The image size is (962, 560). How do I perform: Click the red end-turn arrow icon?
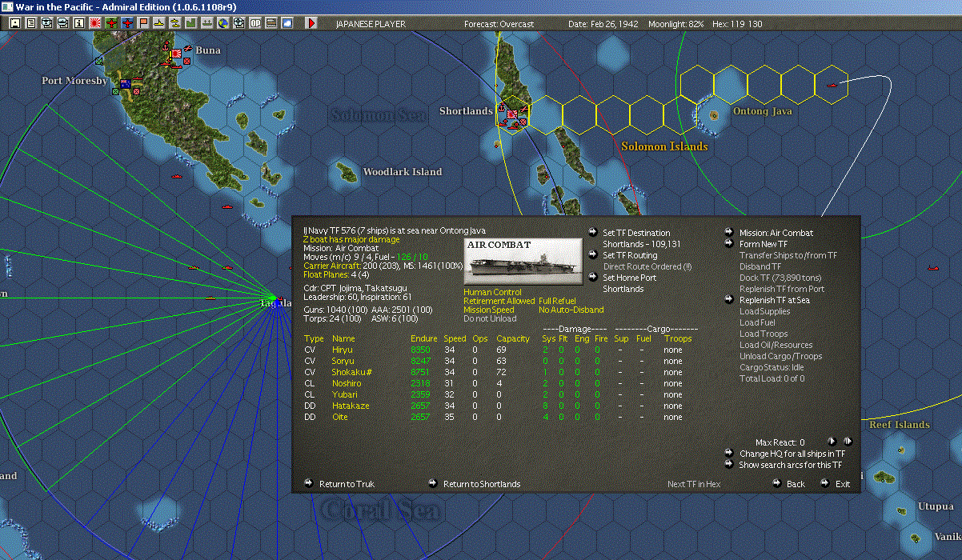coord(311,23)
